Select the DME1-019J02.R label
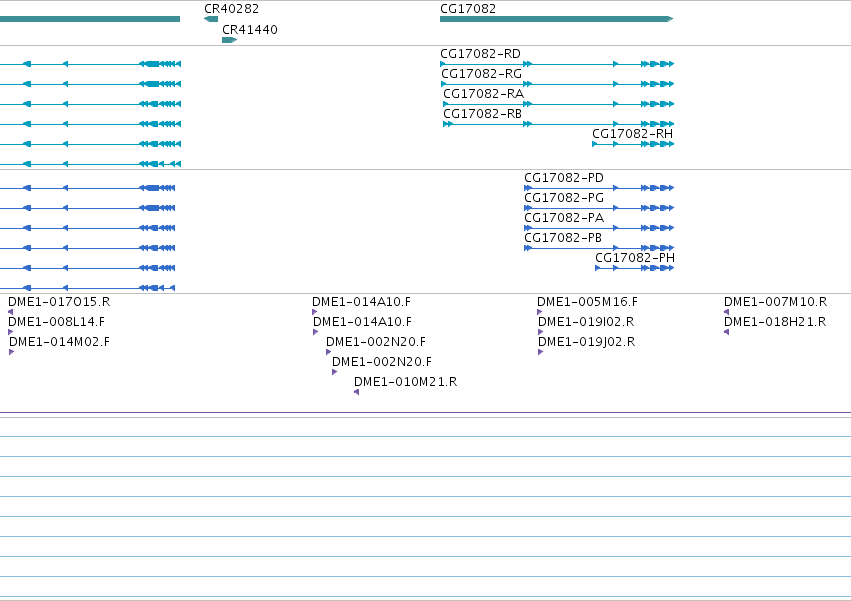The height and width of the screenshot is (601, 851). point(587,342)
